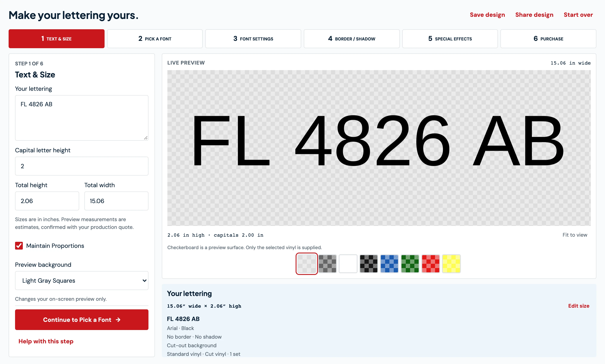Open Help with this step
Image resolution: width=605 pixels, height=364 pixels.
coord(46,341)
